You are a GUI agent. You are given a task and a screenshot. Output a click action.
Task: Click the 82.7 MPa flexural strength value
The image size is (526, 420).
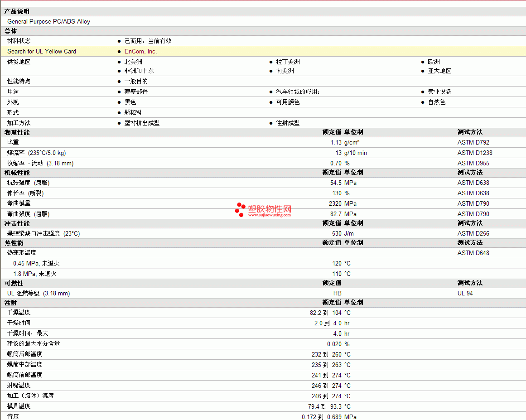point(343,214)
